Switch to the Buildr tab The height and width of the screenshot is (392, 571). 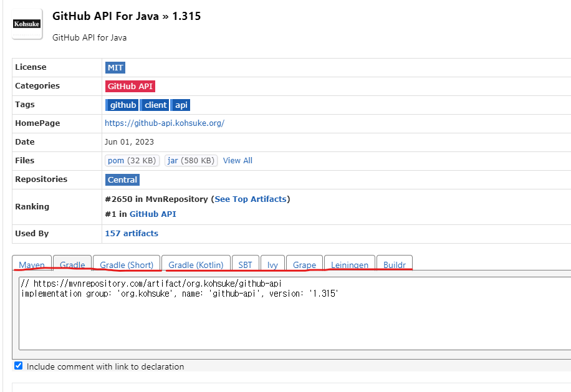point(395,263)
